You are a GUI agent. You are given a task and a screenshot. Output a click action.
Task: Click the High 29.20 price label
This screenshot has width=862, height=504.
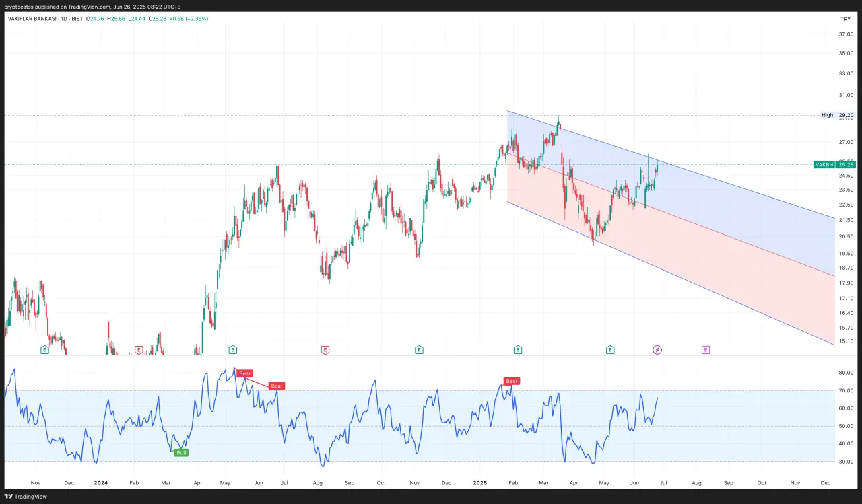click(838, 115)
